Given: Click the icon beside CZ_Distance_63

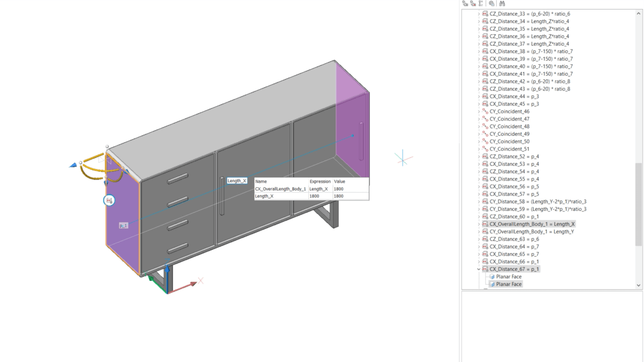Looking at the screenshot, I should point(485,239).
